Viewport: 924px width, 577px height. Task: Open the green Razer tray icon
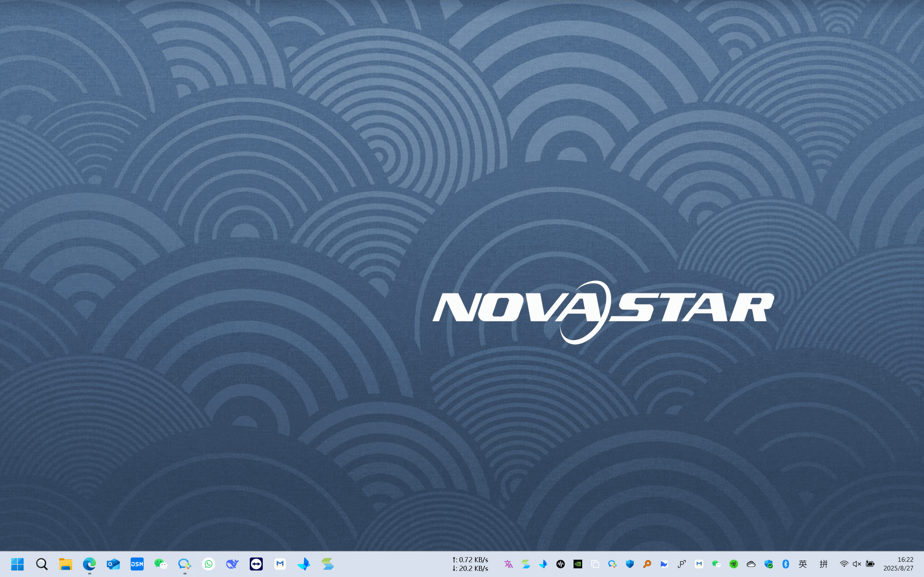pyautogui.click(x=734, y=564)
